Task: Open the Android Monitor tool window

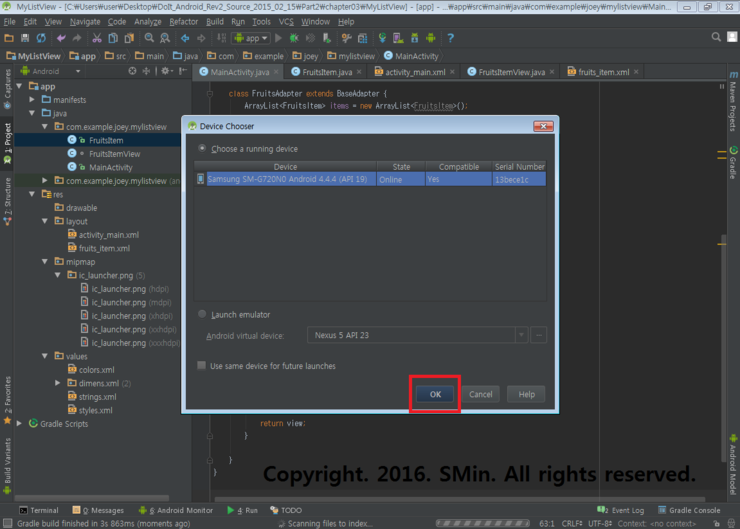Action: click(x=176, y=510)
